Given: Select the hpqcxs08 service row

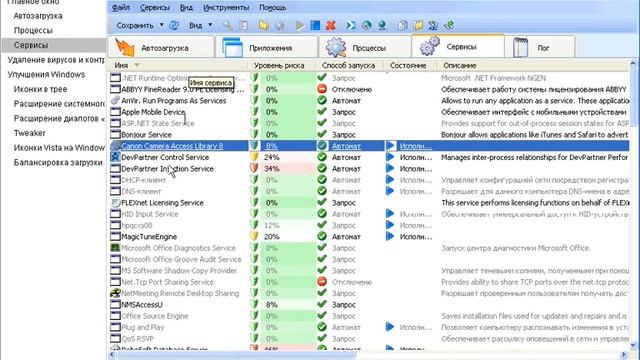Looking at the screenshot, I should click(x=369, y=225).
